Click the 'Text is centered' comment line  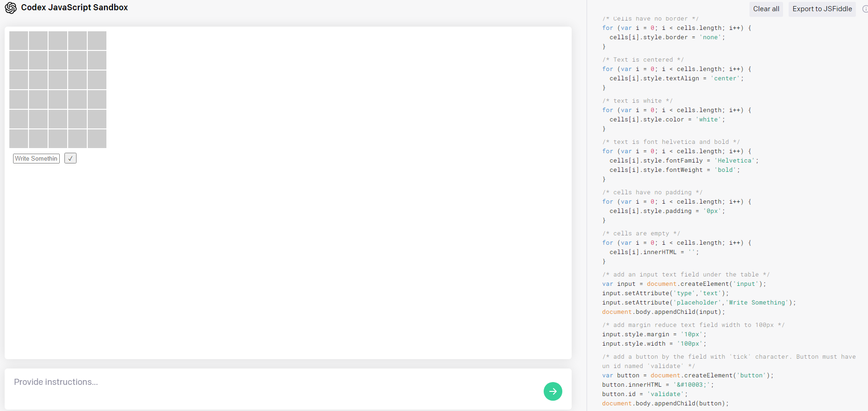pos(643,60)
